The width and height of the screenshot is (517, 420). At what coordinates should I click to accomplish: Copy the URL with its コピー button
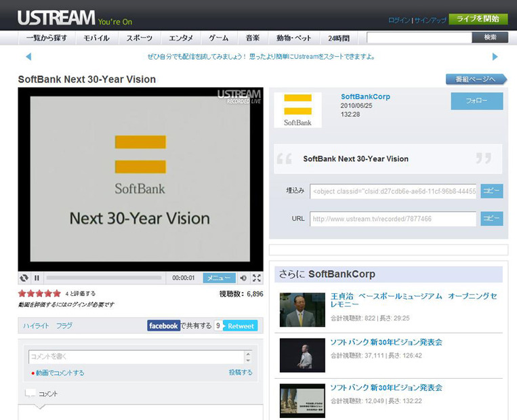coord(492,219)
